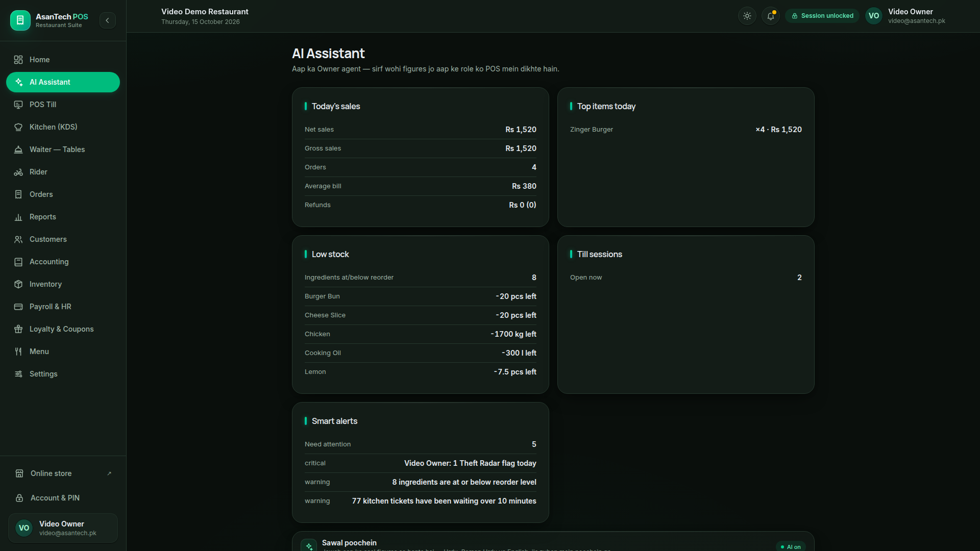The image size is (980, 551).
Task: Click the critical Theft Radar flag alert
Action: pos(421,463)
